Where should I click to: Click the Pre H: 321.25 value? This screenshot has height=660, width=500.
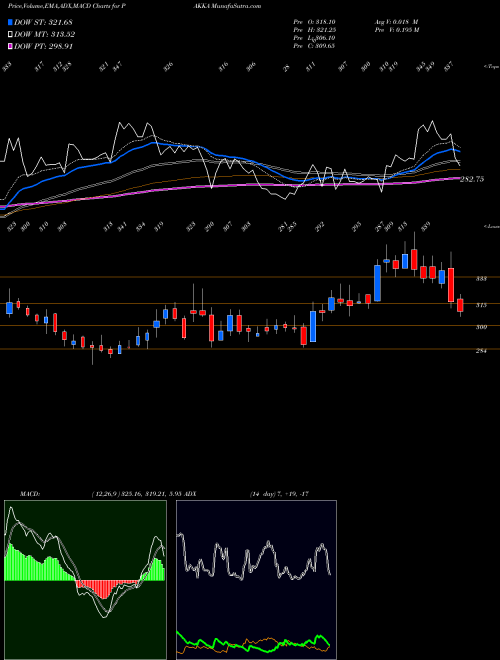coord(314,30)
